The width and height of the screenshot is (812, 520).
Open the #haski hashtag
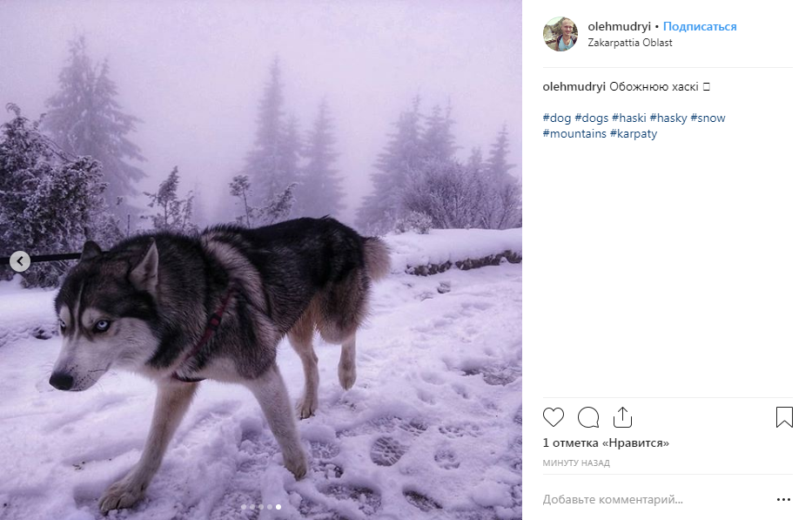coord(628,118)
